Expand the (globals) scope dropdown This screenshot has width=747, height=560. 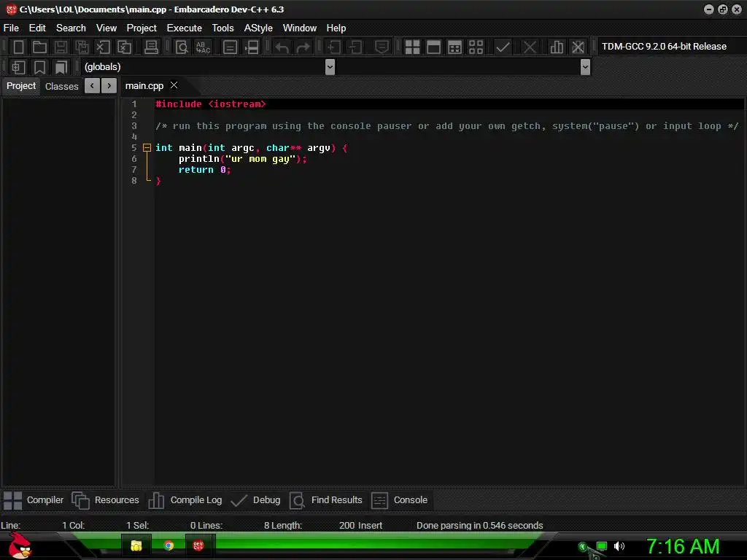[330, 66]
